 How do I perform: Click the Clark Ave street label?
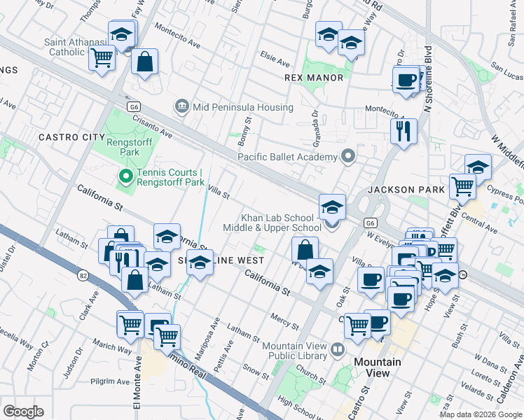pyautogui.click(x=89, y=306)
